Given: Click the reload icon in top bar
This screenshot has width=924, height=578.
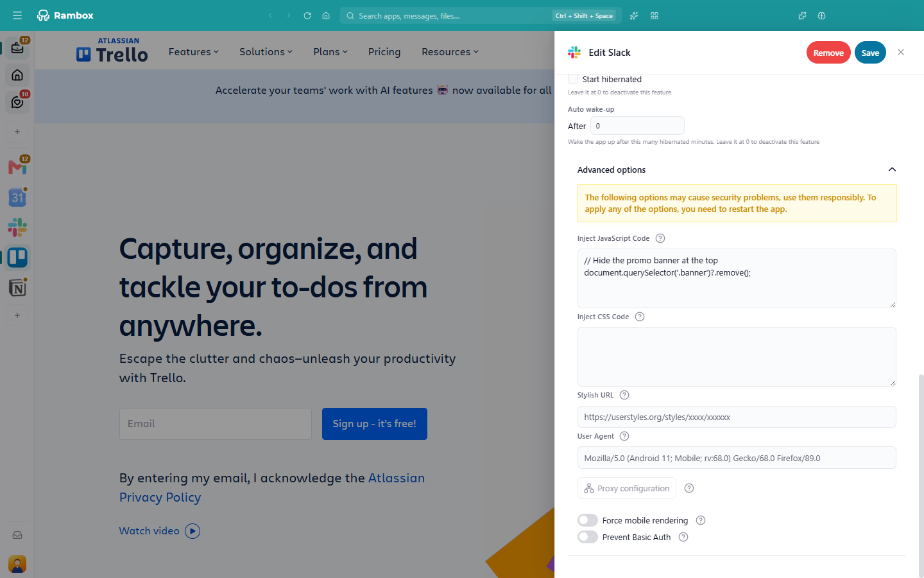Looking at the screenshot, I should pyautogui.click(x=307, y=15).
